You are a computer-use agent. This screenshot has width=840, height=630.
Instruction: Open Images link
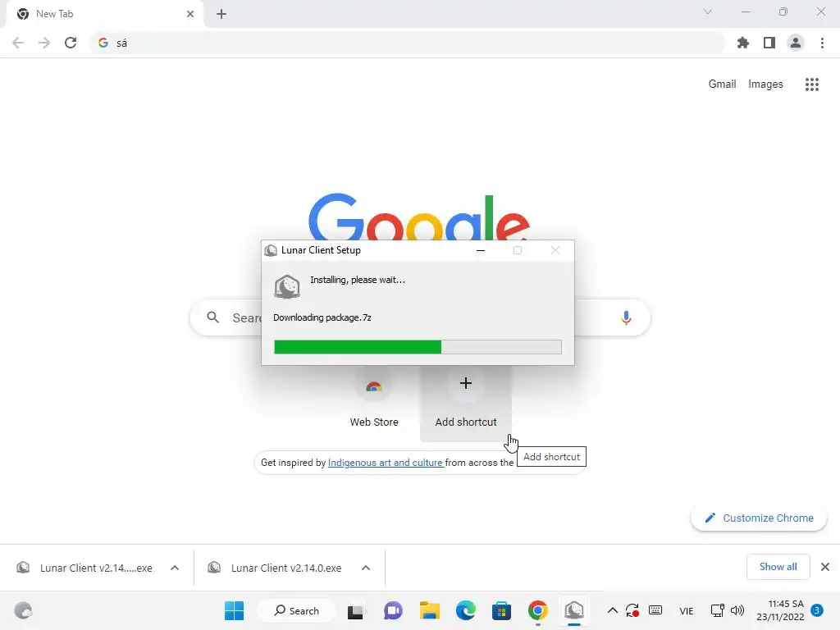[765, 84]
